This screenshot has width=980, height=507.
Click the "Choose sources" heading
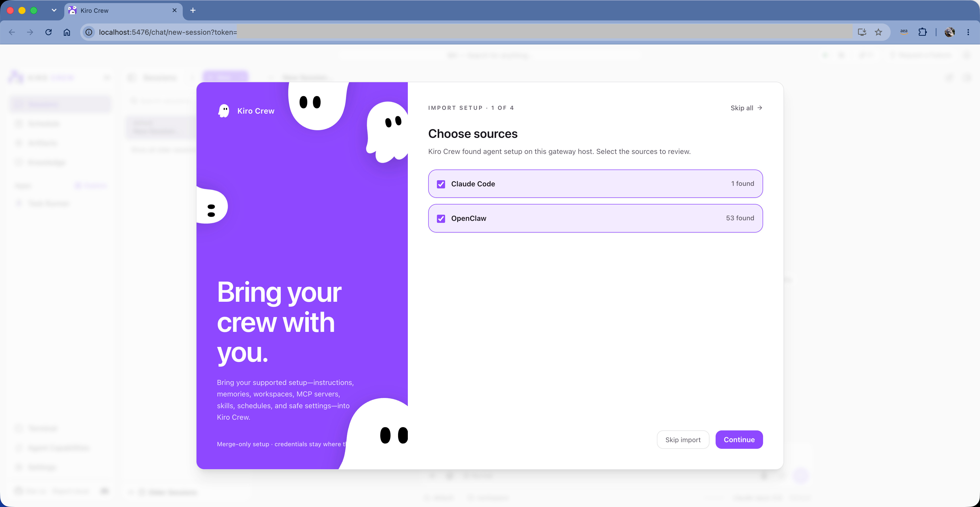[473, 134]
